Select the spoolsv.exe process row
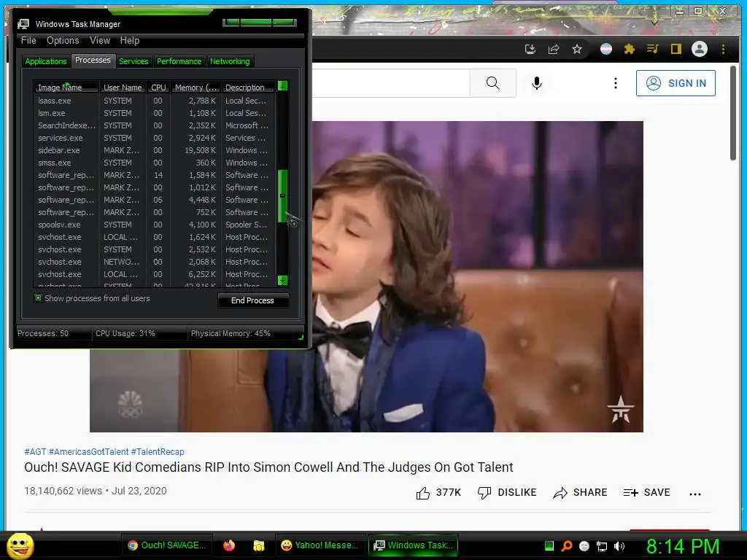Viewport: 747px width, 560px height. pyautogui.click(x=154, y=225)
